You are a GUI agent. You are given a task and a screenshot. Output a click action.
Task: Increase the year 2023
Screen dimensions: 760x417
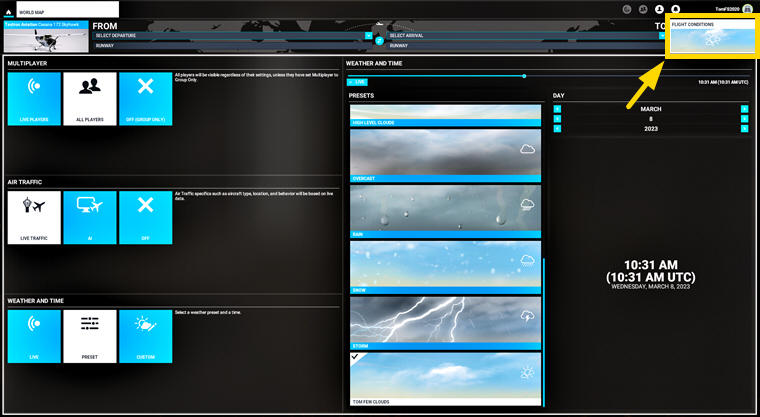(x=744, y=128)
